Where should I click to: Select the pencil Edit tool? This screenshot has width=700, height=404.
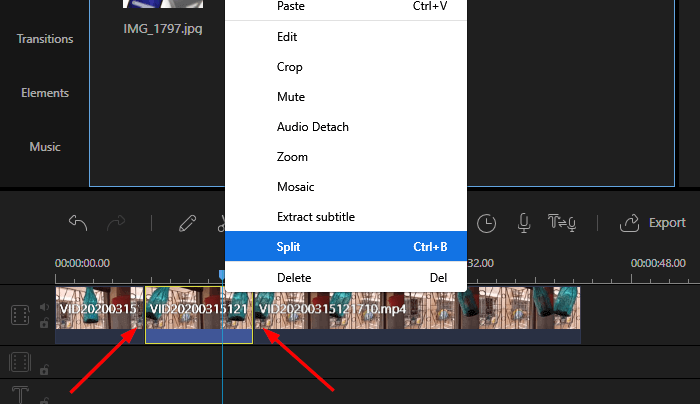coord(187,222)
